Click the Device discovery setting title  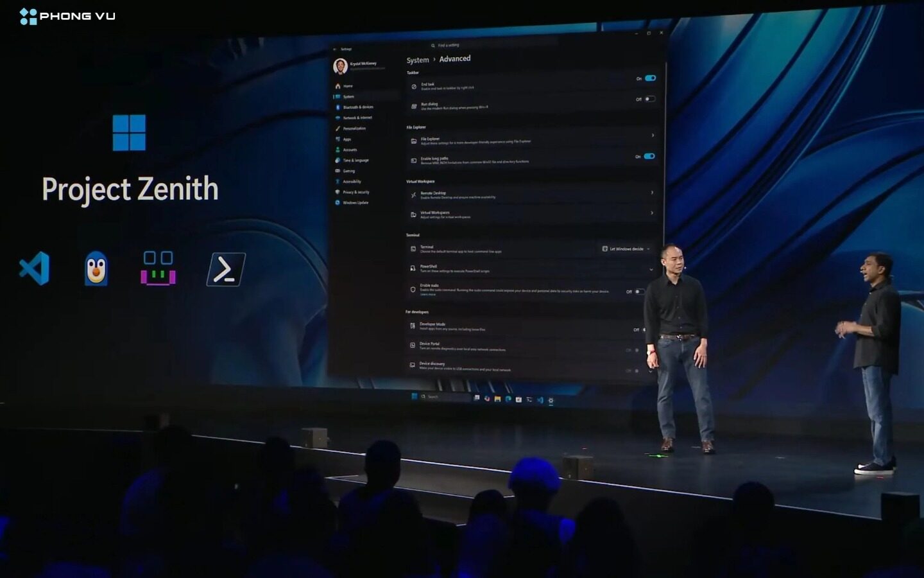[x=432, y=363]
